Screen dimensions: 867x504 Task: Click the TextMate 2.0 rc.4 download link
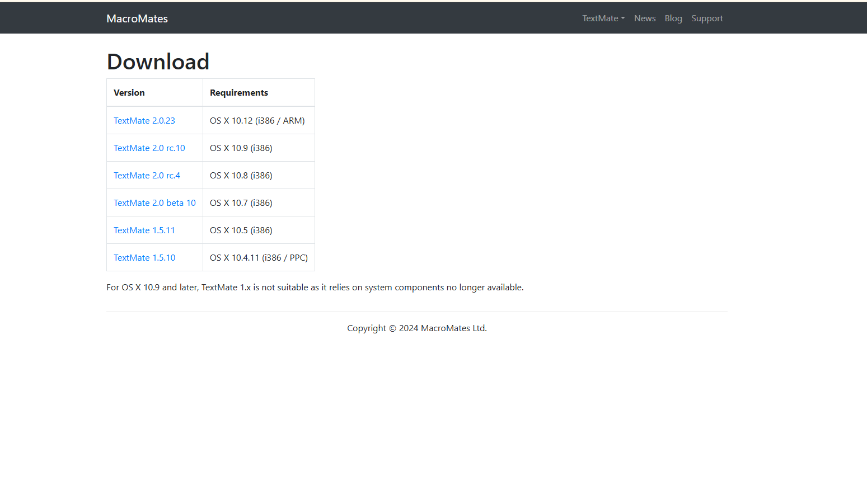(x=147, y=176)
